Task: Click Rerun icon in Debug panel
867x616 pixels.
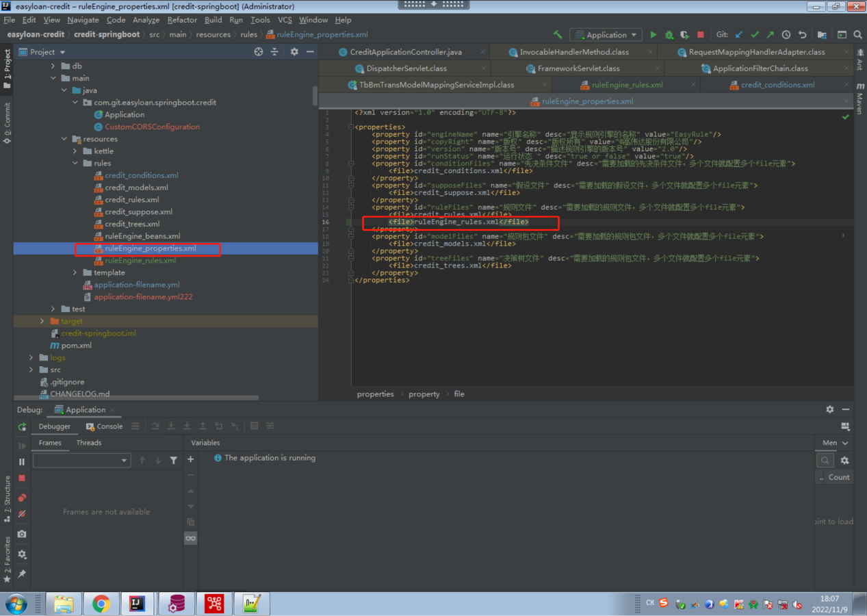Action: click(x=22, y=426)
